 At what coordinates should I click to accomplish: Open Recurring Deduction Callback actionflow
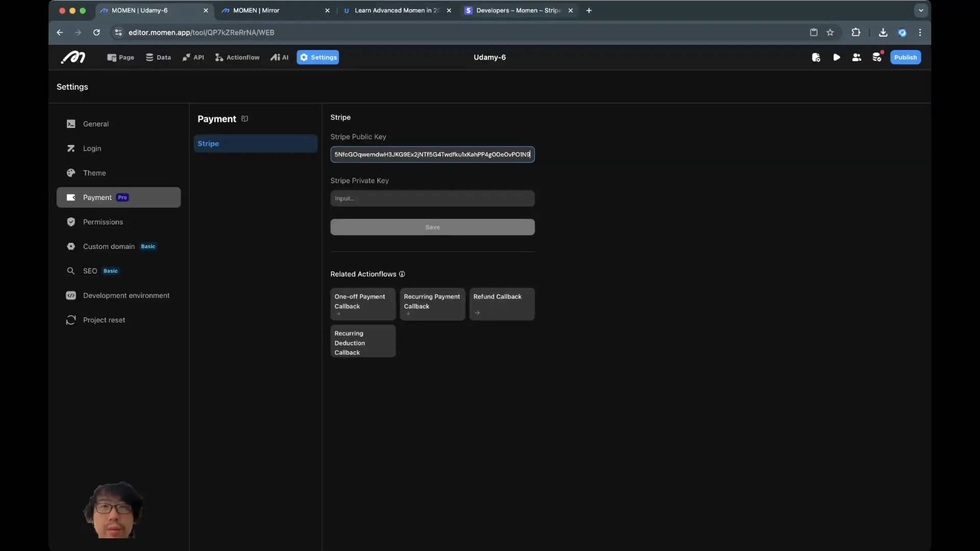[363, 341]
